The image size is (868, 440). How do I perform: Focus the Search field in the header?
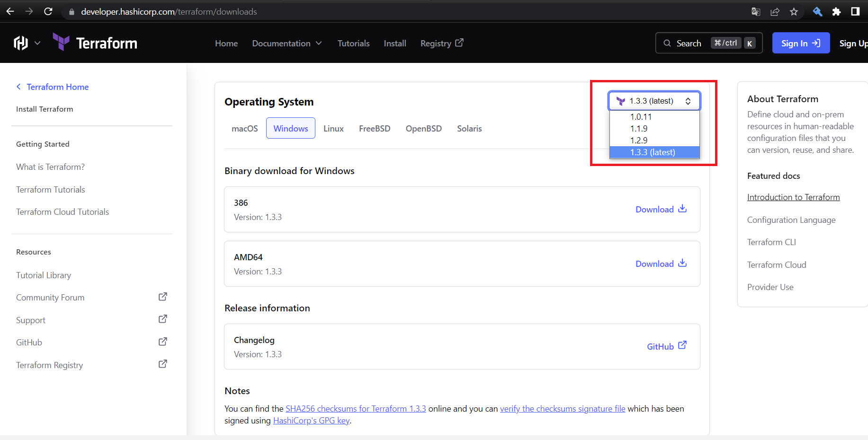click(709, 43)
